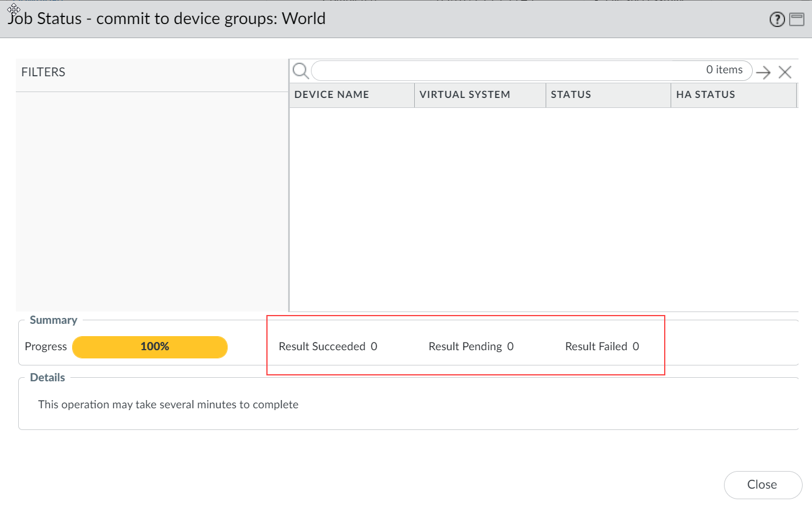Apply the filter with the arrow icon
812x508 pixels.
(763, 72)
